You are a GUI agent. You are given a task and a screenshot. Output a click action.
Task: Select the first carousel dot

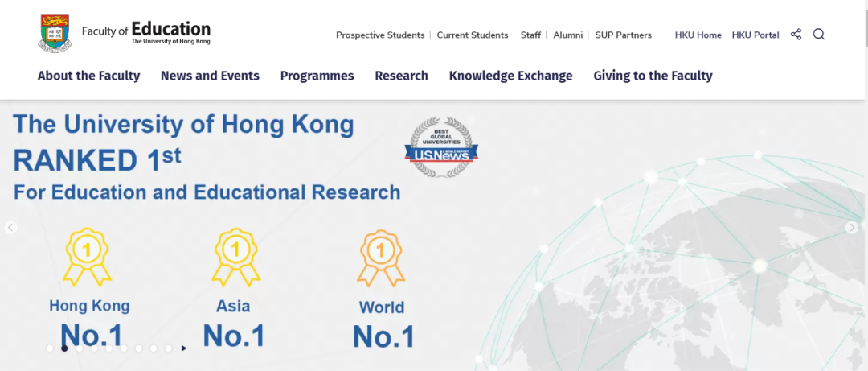(50, 348)
